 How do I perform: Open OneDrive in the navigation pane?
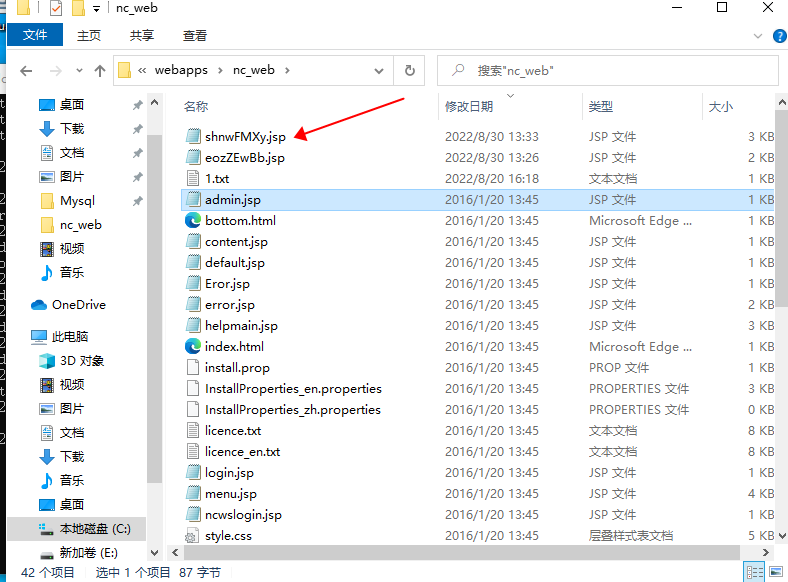coord(78,305)
